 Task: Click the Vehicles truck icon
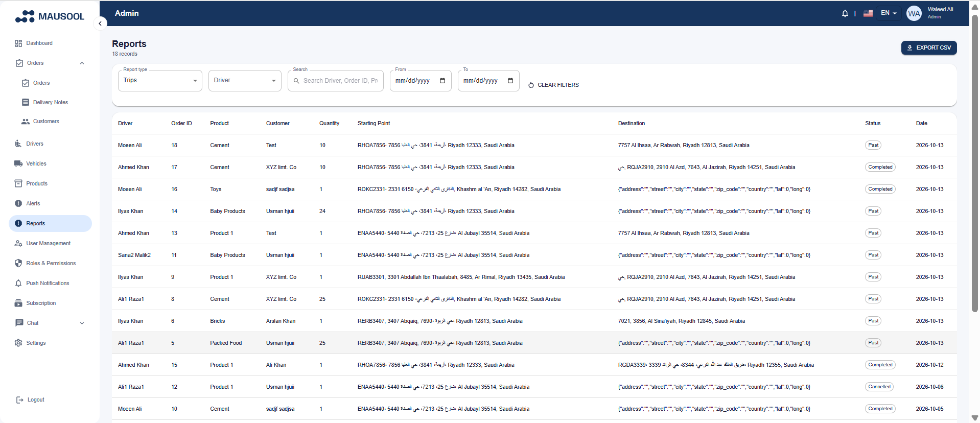click(x=18, y=163)
